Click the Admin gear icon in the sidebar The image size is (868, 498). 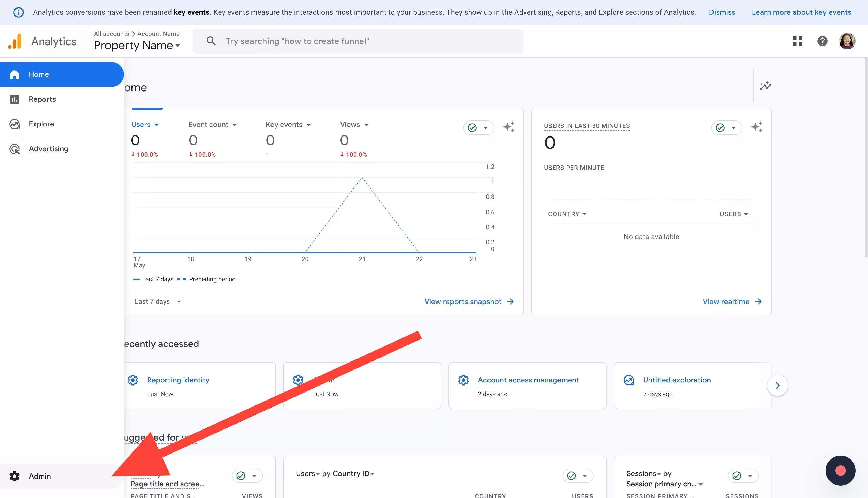14,476
